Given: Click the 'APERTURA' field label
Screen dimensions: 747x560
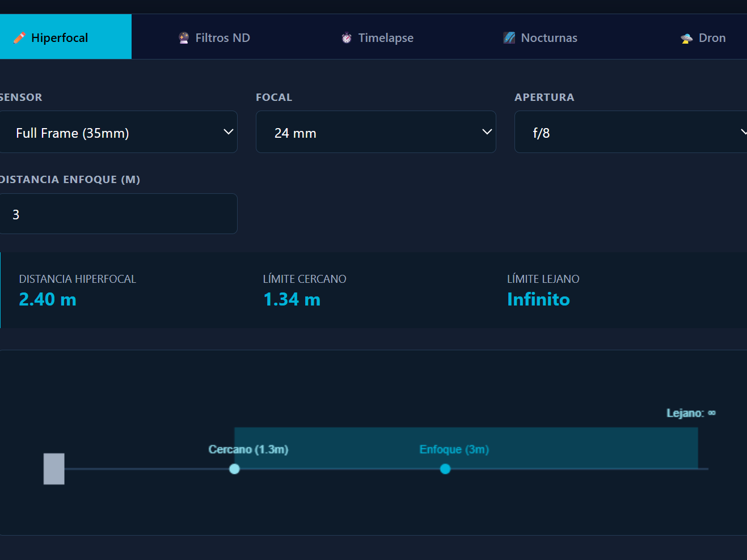Looking at the screenshot, I should coord(545,97).
